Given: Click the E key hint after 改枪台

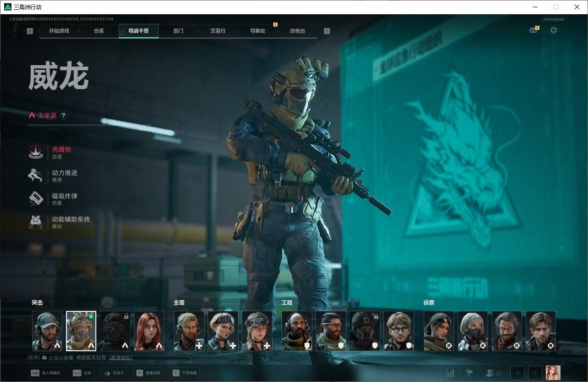Looking at the screenshot, I should [x=327, y=31].
